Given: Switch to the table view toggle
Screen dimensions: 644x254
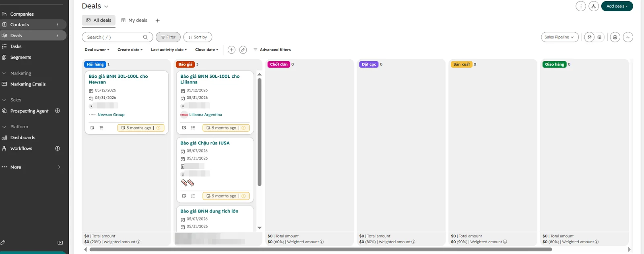Looking at the screenshot, I should coord(599,37).
